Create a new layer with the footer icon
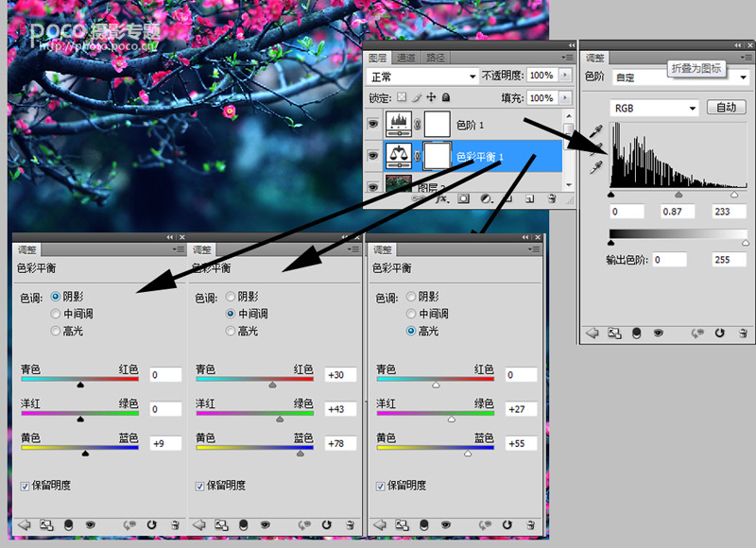The height and width of the screenshot is (548, 756). pos(530,198)
